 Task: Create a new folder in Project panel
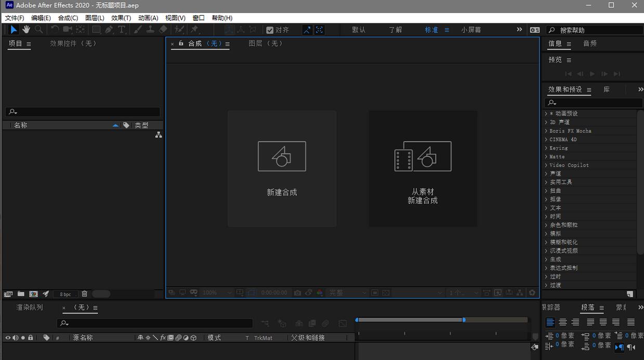coord(21,294)
